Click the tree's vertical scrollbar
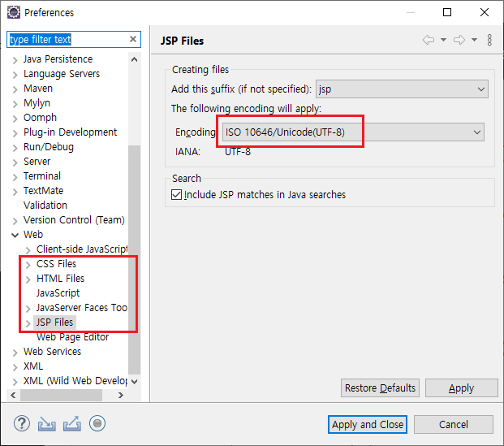 (135, 244)
